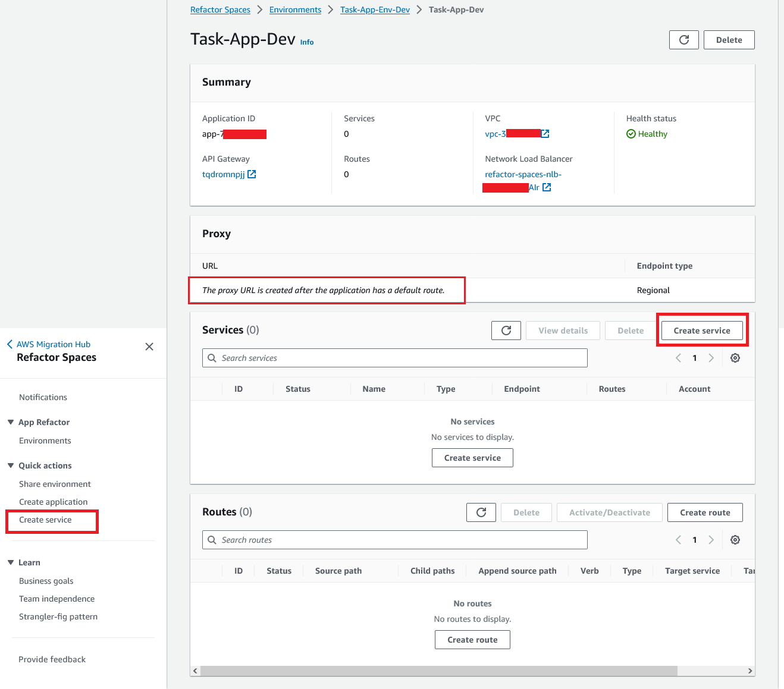The height and width of the screenshot is (689, 784).
Task: Open Notifications in the sidebar
Action: (x=43, y=397)
